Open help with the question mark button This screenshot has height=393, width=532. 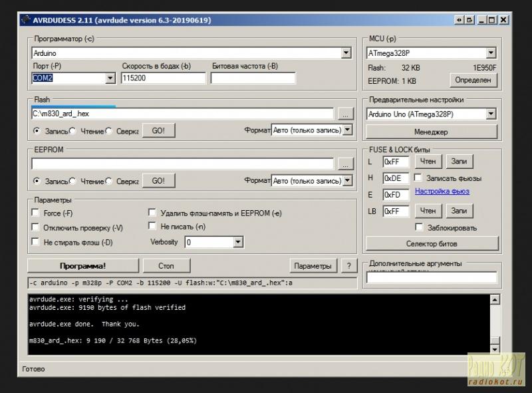point(349,266)
